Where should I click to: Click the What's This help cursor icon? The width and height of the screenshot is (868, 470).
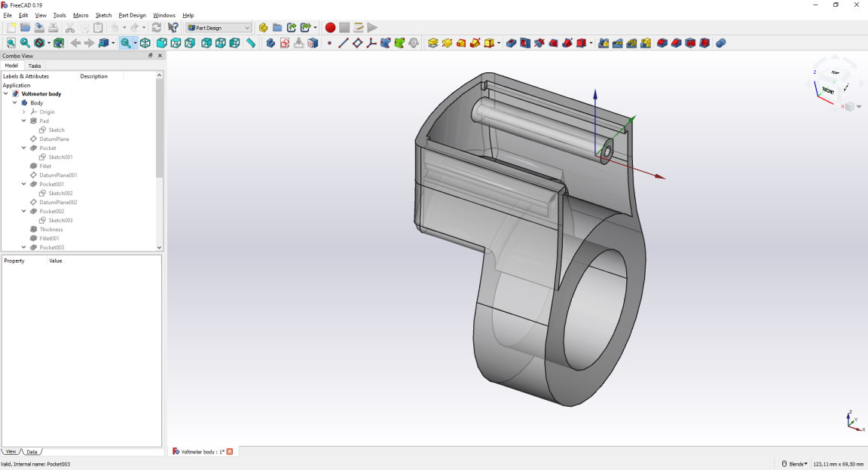[173, 28]
